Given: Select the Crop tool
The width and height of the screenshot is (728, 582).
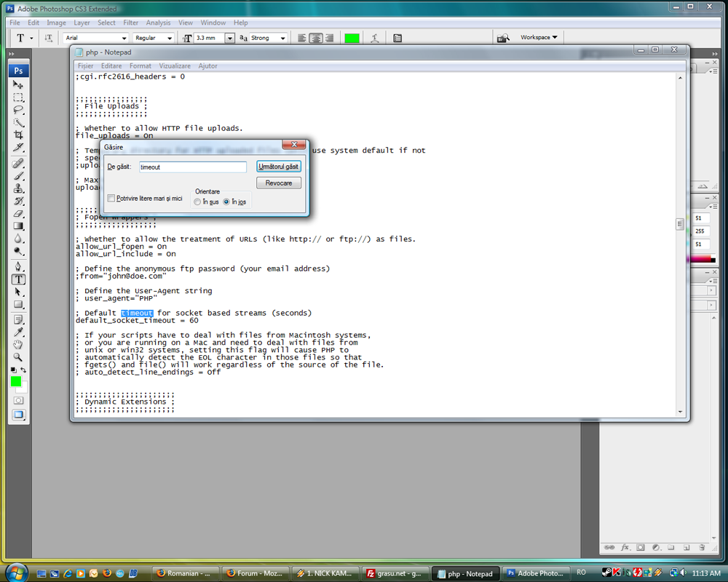Looking at the screenshot, I should pyautogui.click(x=18, y=135).
